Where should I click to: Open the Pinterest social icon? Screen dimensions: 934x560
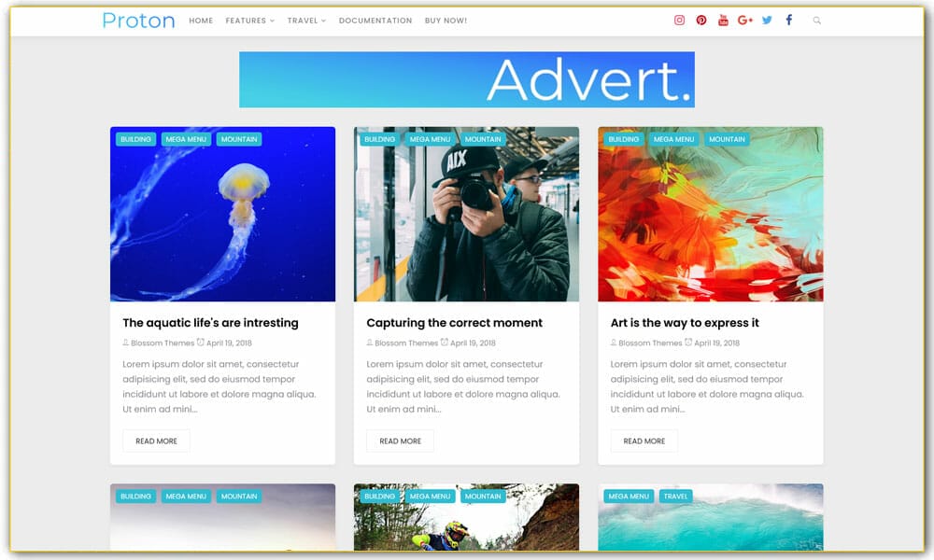pos(701,21)
